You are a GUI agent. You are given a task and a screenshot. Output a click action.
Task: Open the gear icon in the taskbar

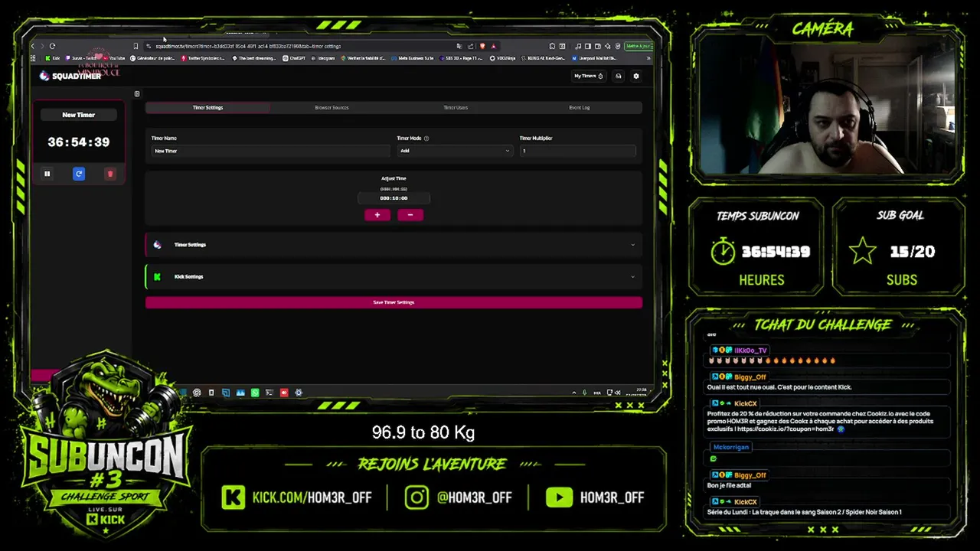coord(299,393)
